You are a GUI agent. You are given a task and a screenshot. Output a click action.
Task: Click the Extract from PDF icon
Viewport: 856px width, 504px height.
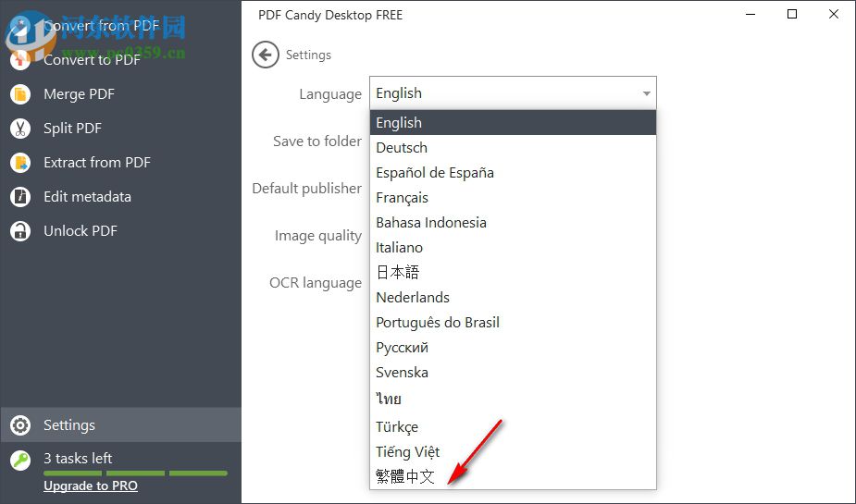(x=20, y=163)
